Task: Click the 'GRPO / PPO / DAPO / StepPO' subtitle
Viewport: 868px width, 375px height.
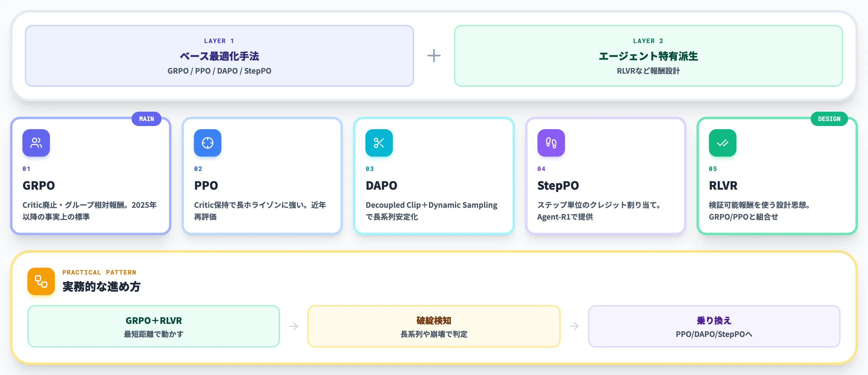Action: click(219, 71)
